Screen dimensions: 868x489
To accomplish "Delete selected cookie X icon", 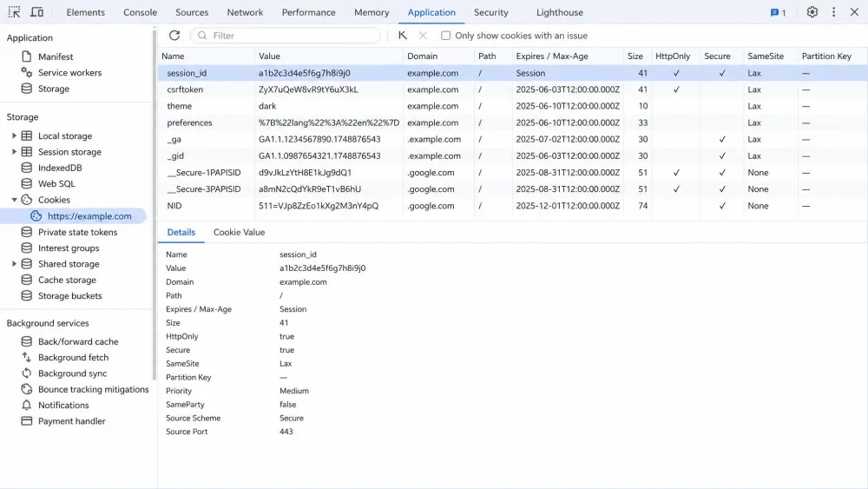I will click(423, 36).
